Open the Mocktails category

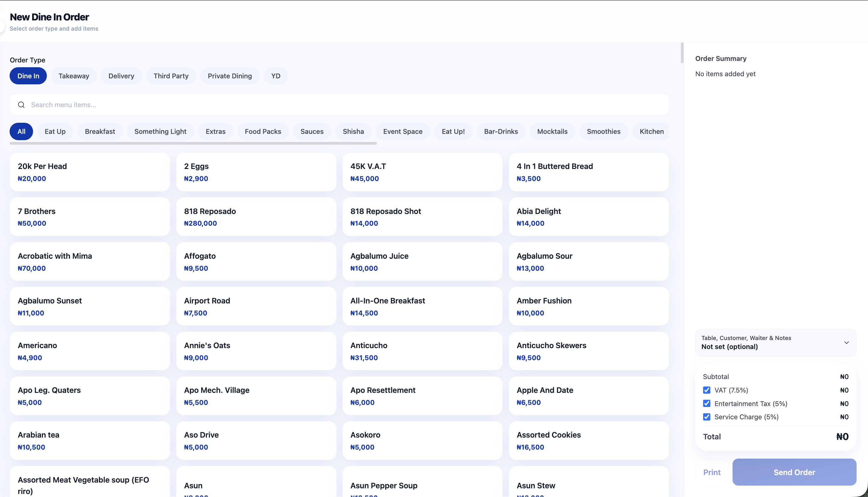coord(552,131)
